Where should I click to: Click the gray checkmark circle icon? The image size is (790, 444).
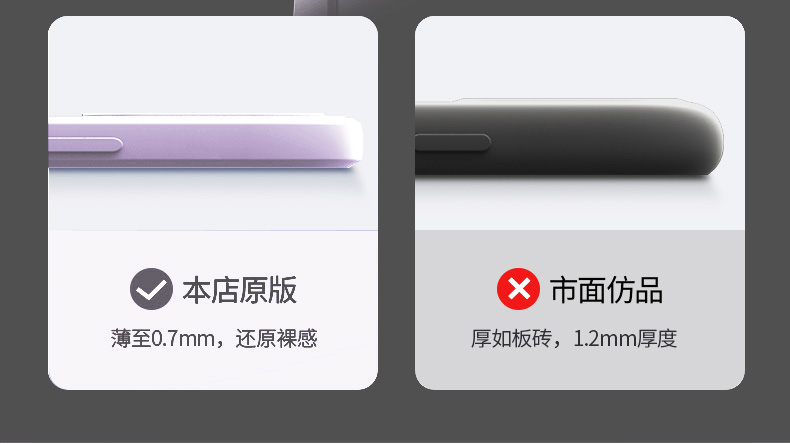[x=151, y=289]
